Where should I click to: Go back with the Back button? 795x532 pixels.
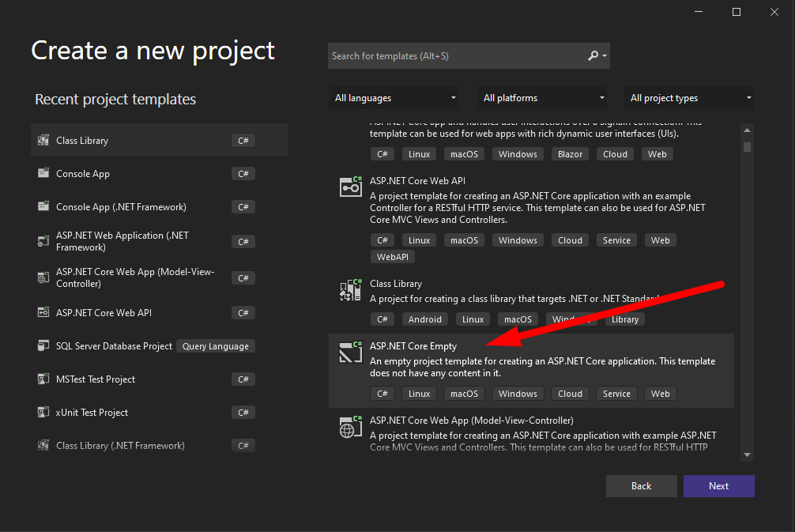(641, 486)
